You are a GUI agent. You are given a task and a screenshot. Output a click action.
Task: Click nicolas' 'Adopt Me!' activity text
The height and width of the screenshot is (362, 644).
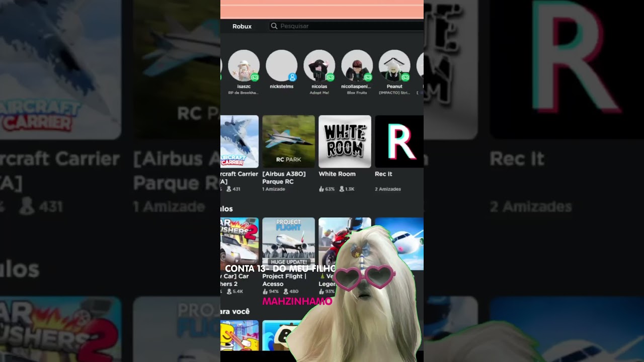pos(319,93)
